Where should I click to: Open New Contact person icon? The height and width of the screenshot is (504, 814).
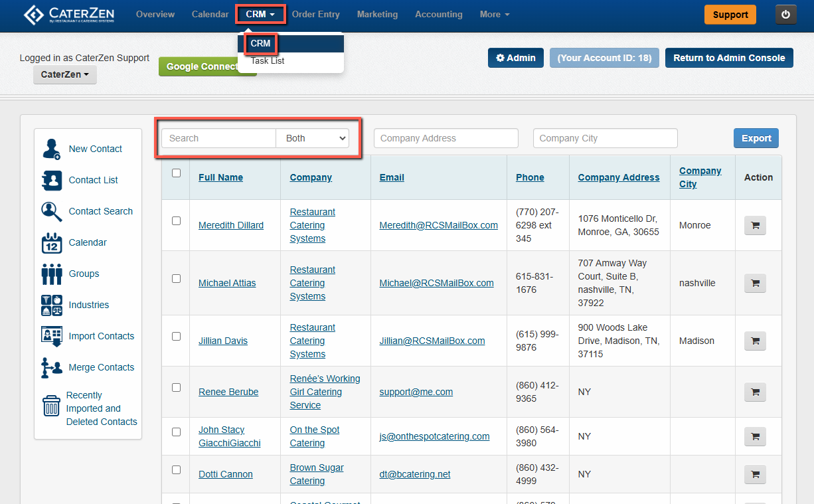point(52,149)
